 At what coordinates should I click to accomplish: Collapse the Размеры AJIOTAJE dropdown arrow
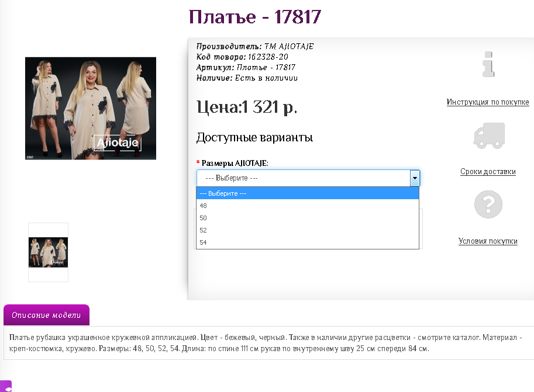(x=415, y=178)
